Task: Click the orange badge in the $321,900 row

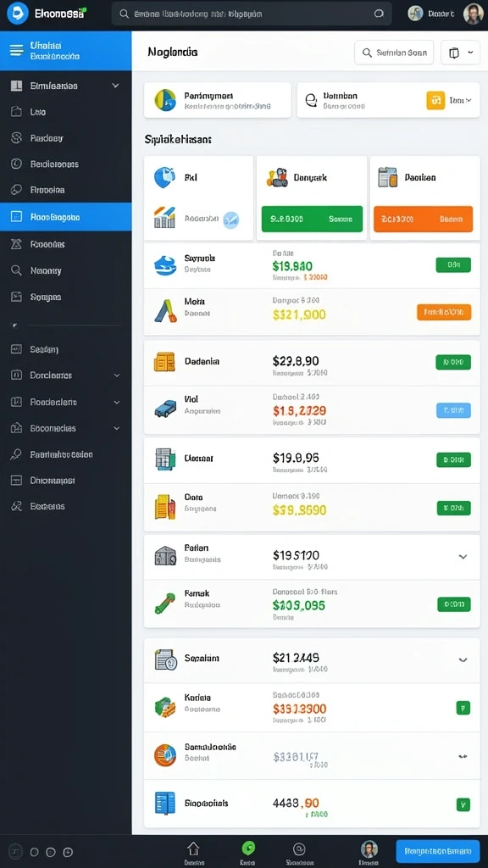Action: 444,312
